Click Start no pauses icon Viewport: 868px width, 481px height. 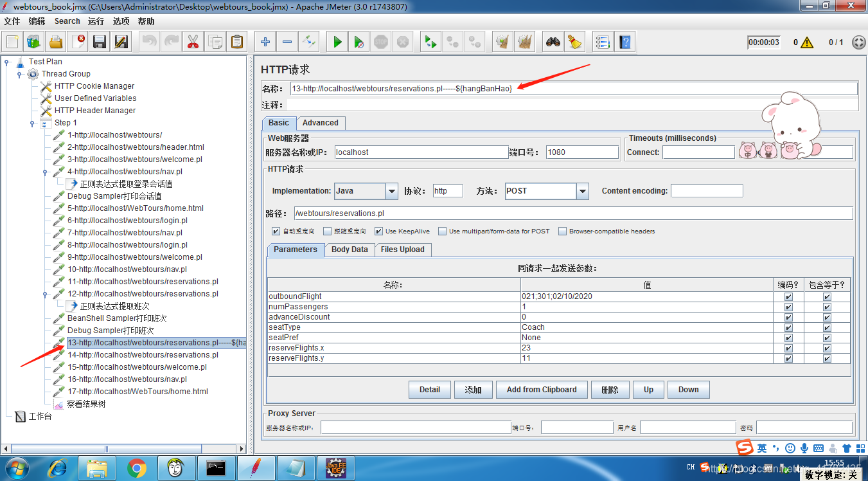coord(359,42)
